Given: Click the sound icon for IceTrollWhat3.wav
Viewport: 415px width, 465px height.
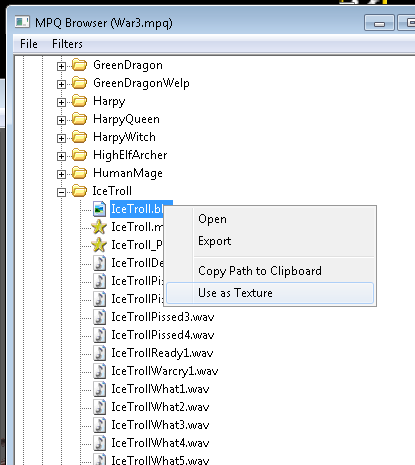Looking at the screenshot, I should pos(99,425).
